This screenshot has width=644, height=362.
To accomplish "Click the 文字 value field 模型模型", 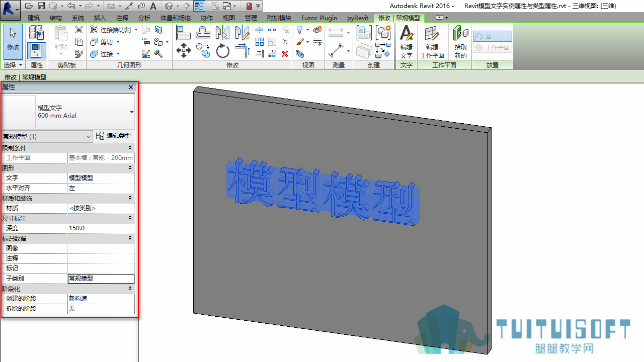I will tap(101, 178).
